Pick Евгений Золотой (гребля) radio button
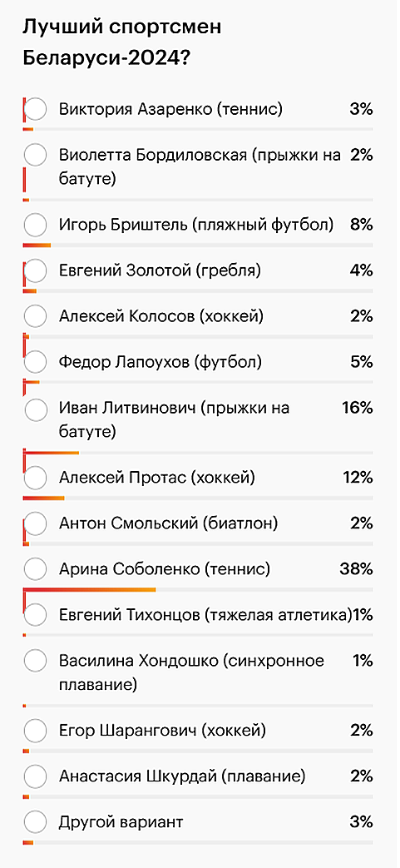The image size is (400, 868). (x=36, y=270)
